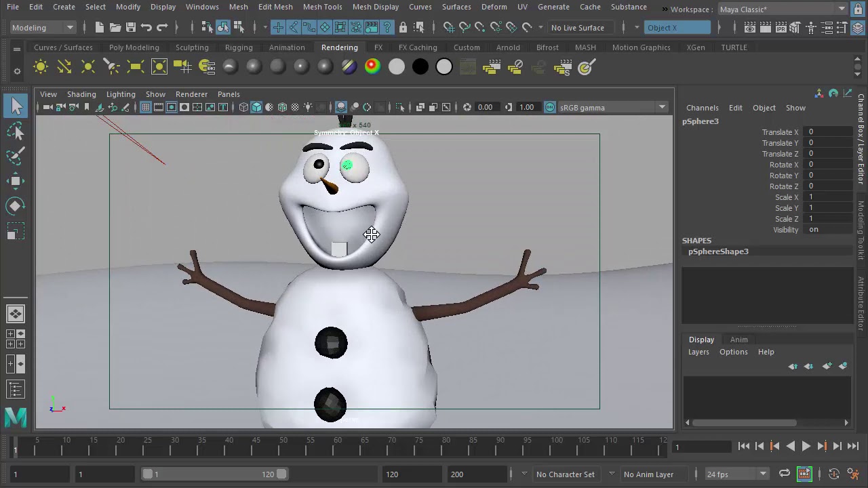Open the Channels menu in Channel Box

tap(702, 108)
